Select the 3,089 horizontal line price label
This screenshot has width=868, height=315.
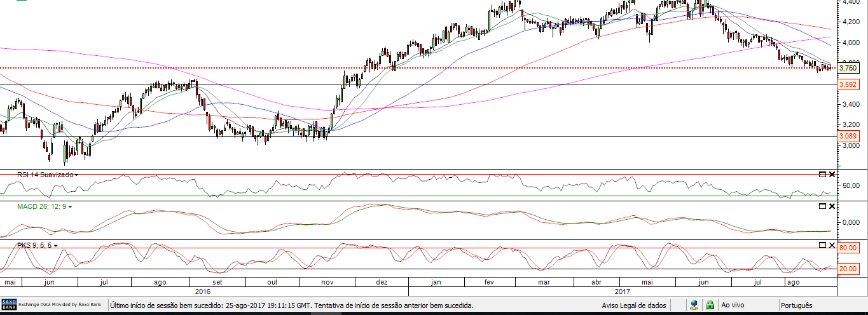coord(848,136)
